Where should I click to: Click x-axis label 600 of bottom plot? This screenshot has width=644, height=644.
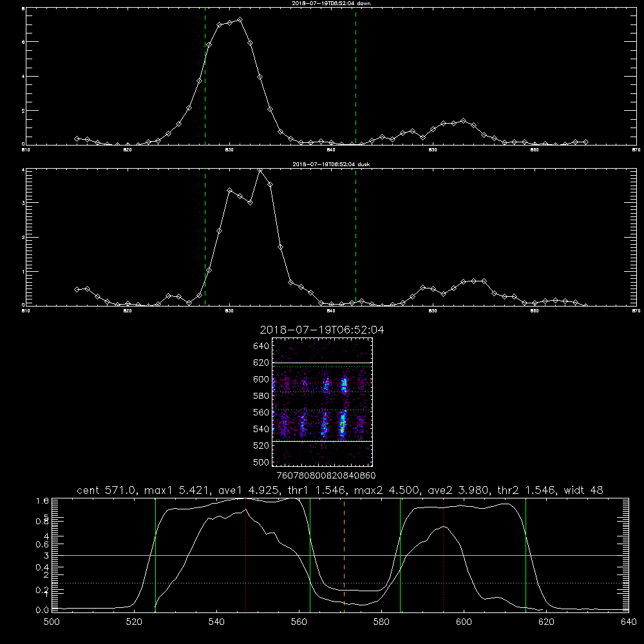(464, 622)
